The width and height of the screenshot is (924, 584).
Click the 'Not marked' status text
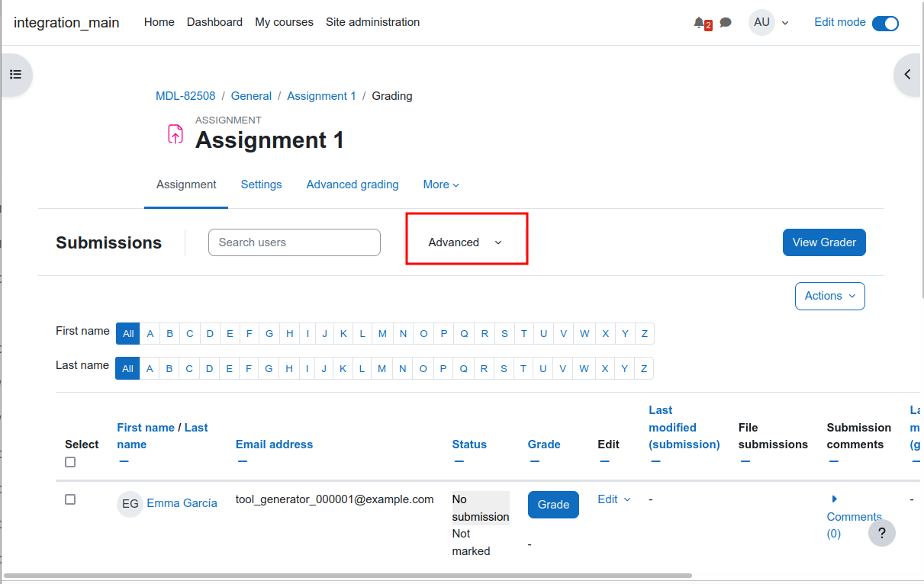point(471,542)
